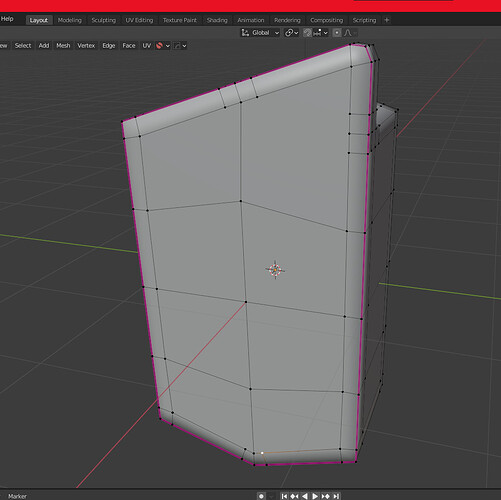The width and height of the screenshot is (501, 500).
Task: Switch to the Sculpting workspace tab
Action: 104,20
